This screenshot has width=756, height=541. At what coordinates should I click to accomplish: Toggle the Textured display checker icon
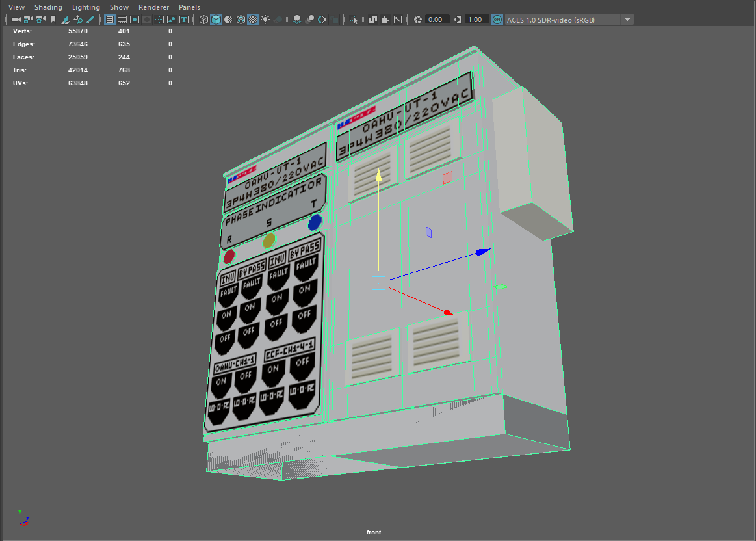[x=253, y=20]
